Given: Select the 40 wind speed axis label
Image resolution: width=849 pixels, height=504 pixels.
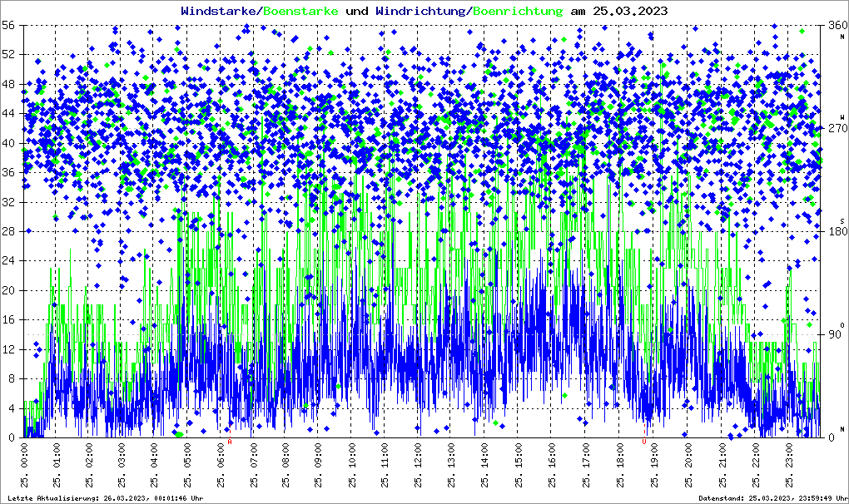Looking at the screenshot, I should 8,143.
